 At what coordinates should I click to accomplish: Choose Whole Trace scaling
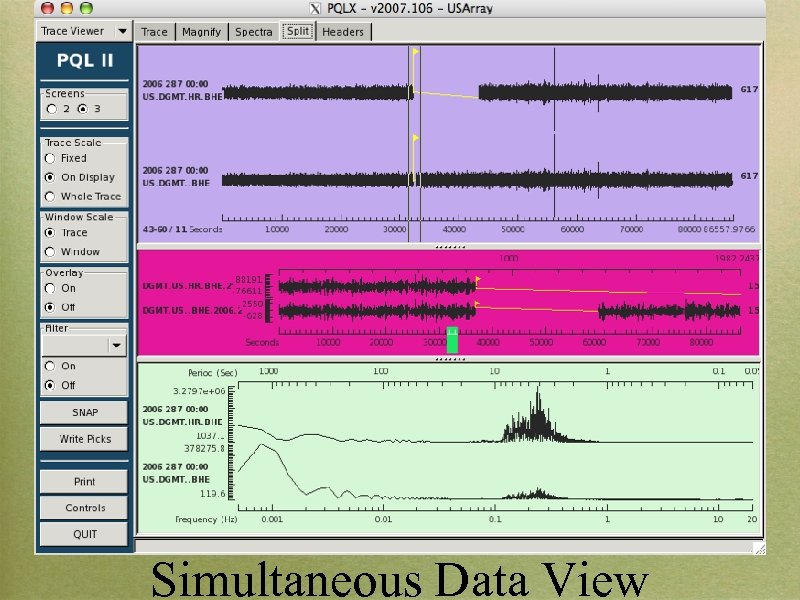52,196
